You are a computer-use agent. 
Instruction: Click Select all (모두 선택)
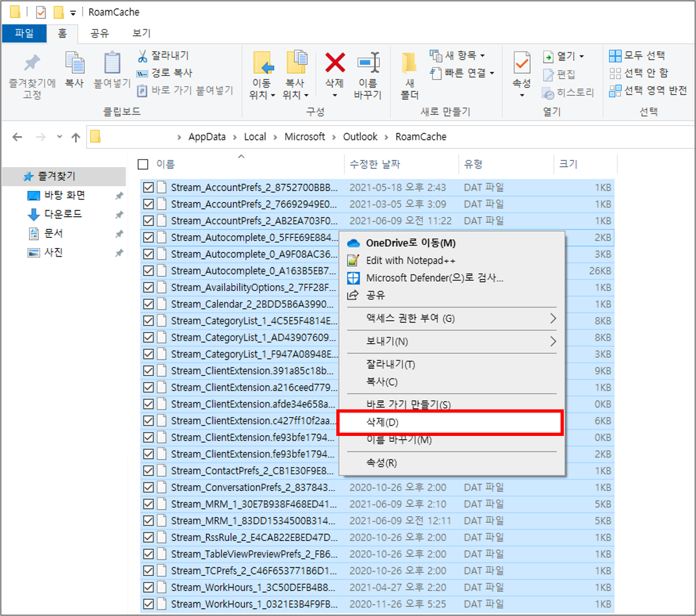pos(637,56)
